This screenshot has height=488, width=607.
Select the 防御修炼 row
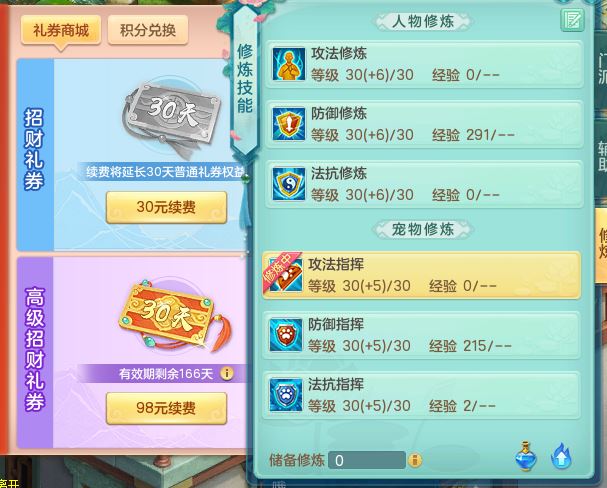pyautogui.click(x=425, y=124)
